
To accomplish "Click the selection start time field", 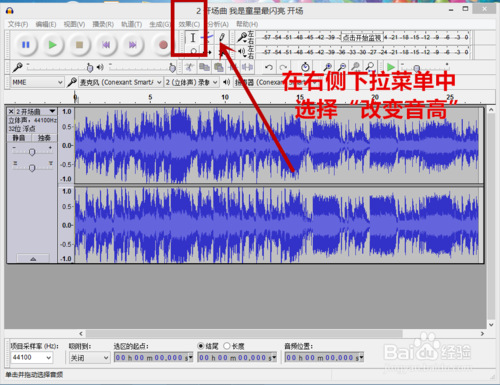I will (x=153, y=358).
